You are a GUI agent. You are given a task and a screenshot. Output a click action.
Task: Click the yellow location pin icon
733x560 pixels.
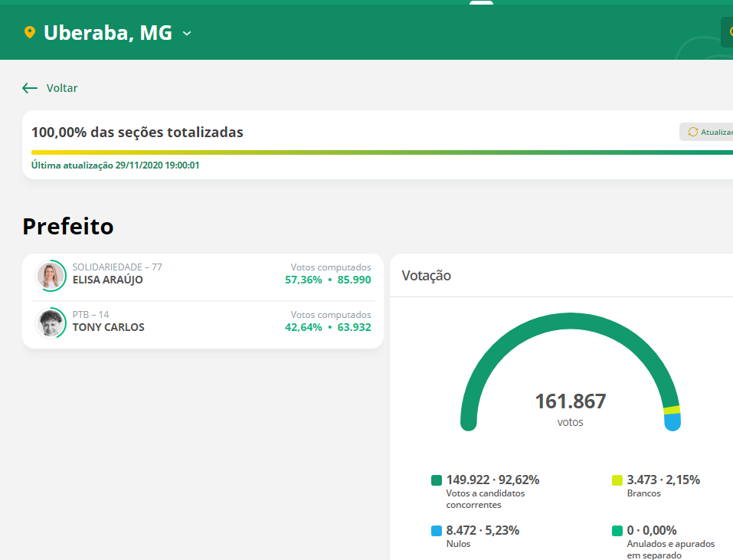pos(29,33)
